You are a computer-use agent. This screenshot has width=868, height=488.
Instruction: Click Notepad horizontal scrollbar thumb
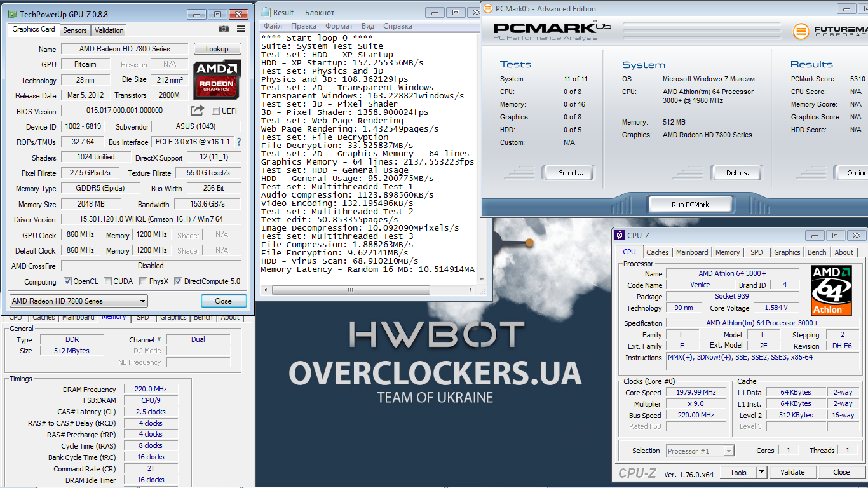(x=349, y=290)
